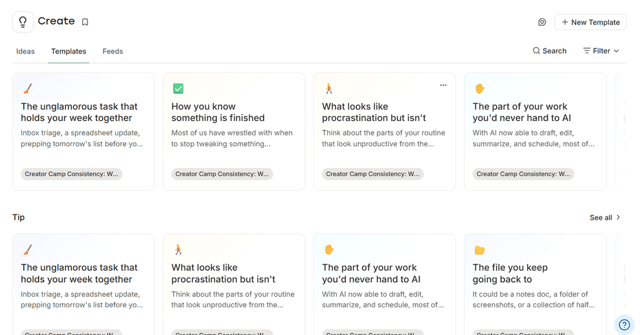Switch to the Ideas tab
Screen dimensions: 644x335
(x=25, y=52)
